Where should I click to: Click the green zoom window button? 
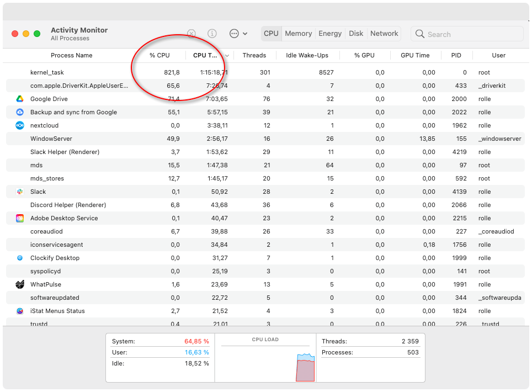(37, 34)
